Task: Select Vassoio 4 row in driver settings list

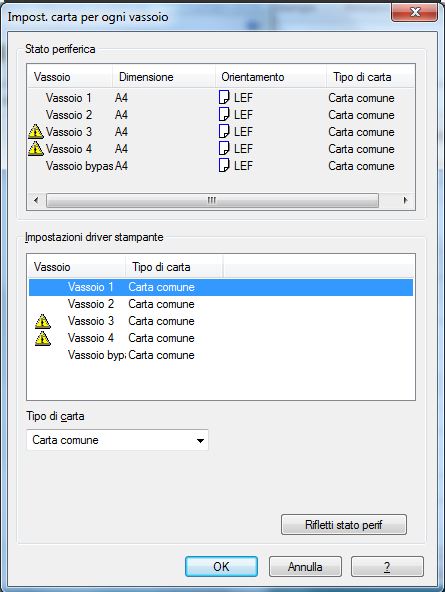Action: coord(221,338)
